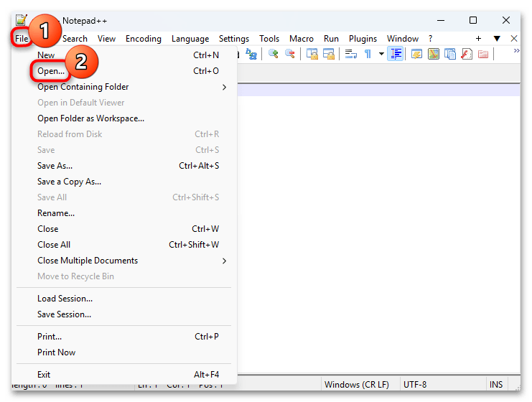Close the document with menu bar X
Screen dimensions: 532x402
tap(514, 39)
